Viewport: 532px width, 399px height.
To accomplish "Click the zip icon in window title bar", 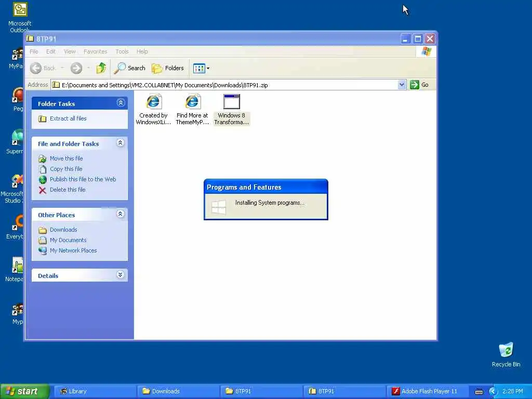I will click(x=30, y=38).
